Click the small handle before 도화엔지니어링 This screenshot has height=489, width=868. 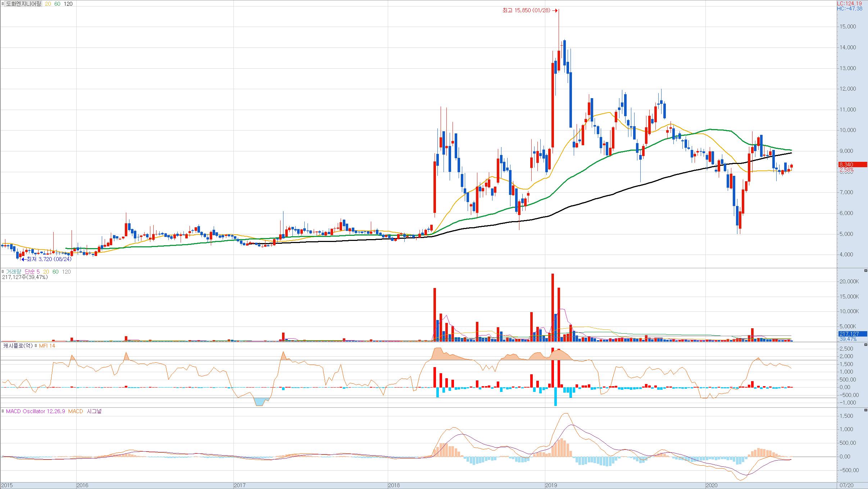click(x=3, y=4)
